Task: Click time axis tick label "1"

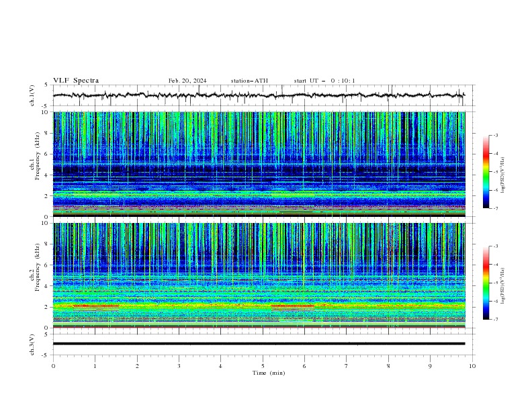Action: pos(95,366)
